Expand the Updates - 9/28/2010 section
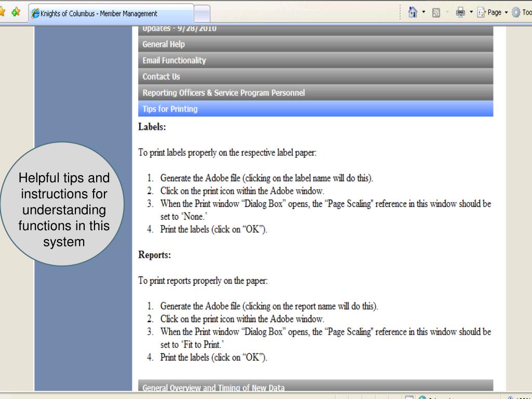This screenshot has height=399, width=532. click(x=315, y=30)
